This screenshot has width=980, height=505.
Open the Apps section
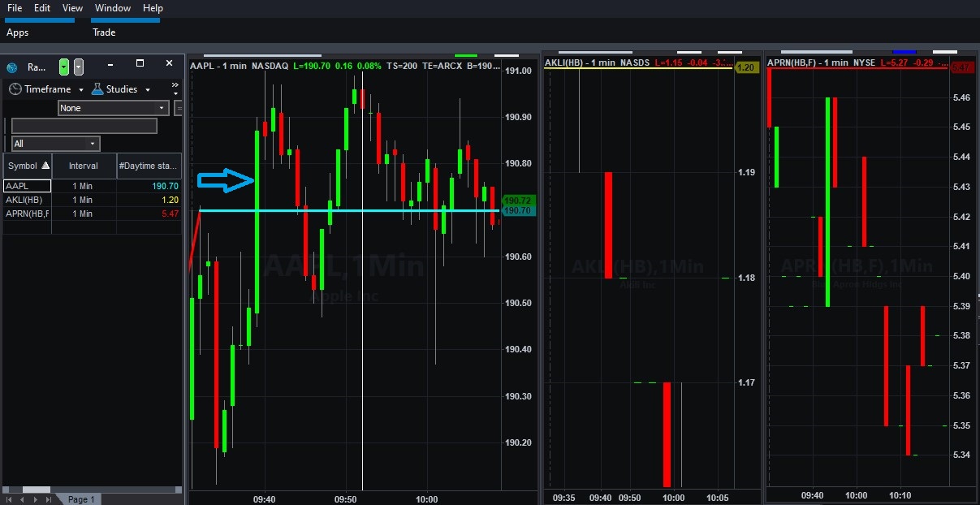point(17,32)
